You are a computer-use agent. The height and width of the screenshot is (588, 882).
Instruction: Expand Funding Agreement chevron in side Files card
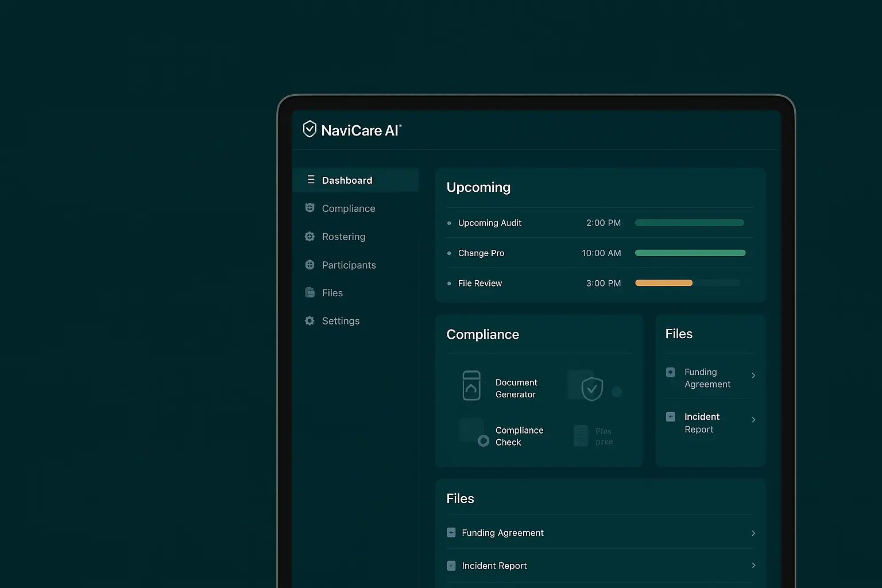pos(753,376)
